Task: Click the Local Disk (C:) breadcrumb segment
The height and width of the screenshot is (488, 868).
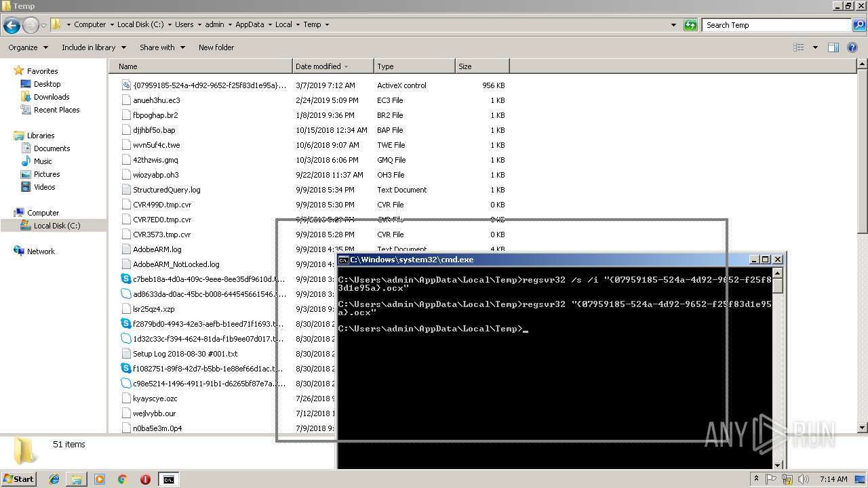Action: coord(141,24)
